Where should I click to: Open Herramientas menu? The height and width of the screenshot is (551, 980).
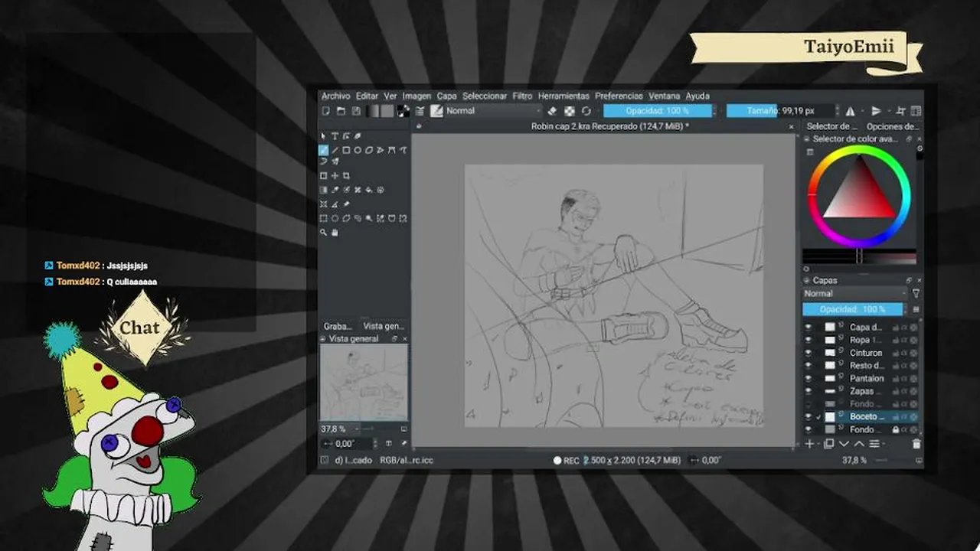click(563, 96)
